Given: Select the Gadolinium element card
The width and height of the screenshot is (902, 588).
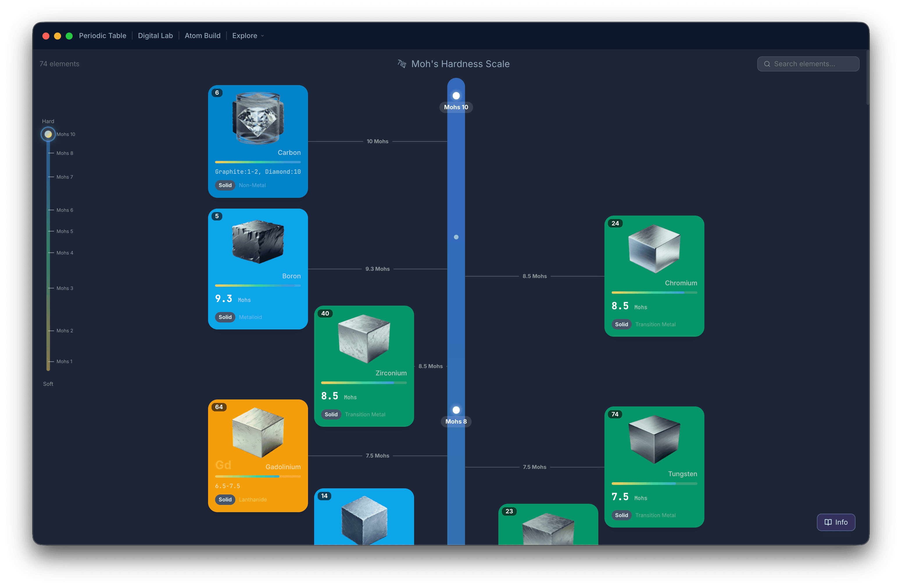Looking at the screenshot, I should pyautogui.click(x=258, y=456).
